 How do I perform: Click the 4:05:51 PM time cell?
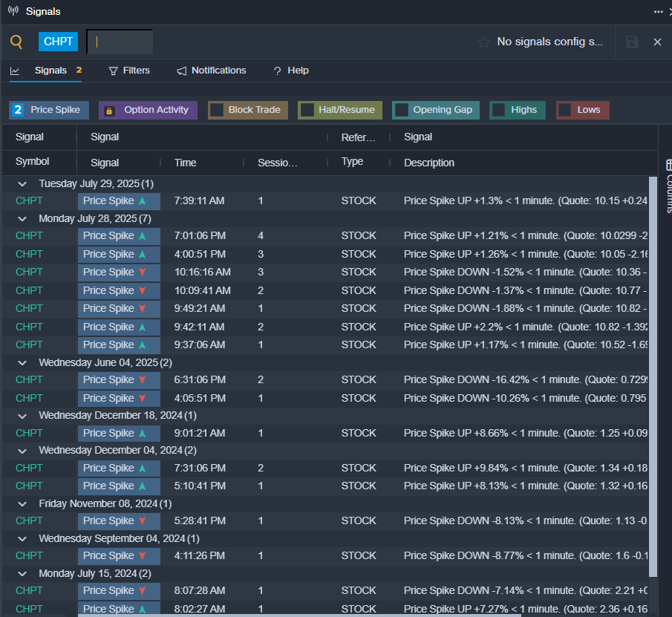coord(200,398)
